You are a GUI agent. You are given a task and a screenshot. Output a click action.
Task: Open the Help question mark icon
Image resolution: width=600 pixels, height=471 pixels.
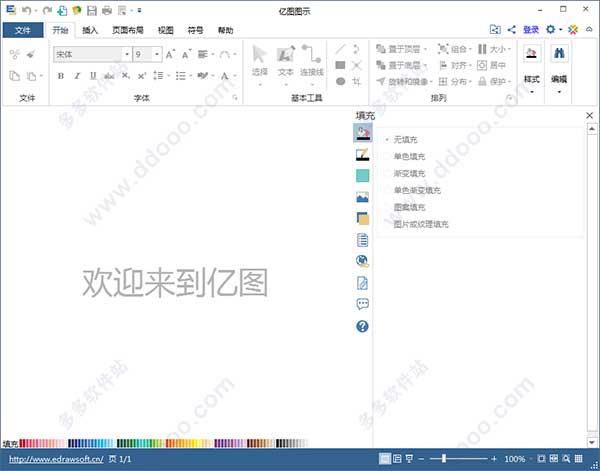[362, 326]
